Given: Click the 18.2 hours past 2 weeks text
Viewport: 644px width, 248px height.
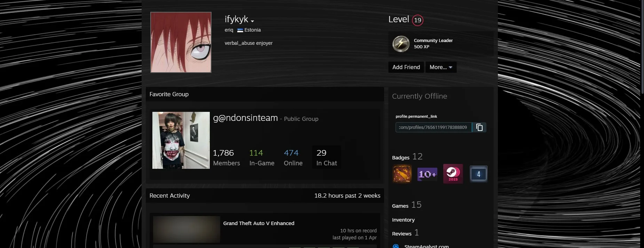Looking at the screenshot, I should tap(347, 196).
